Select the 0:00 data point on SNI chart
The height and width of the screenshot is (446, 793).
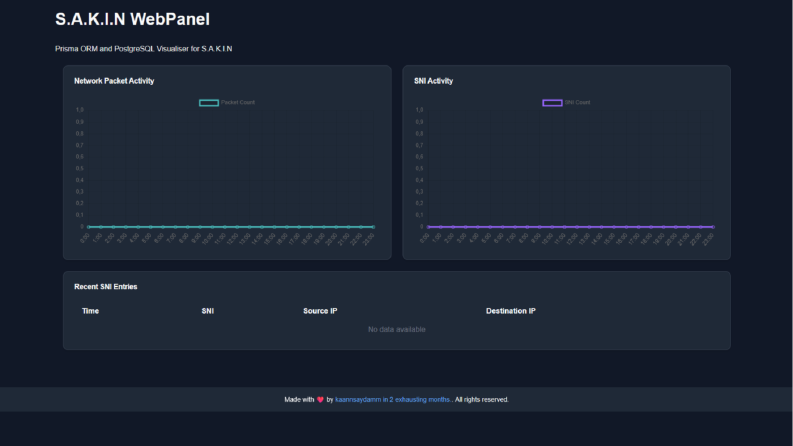428,227
